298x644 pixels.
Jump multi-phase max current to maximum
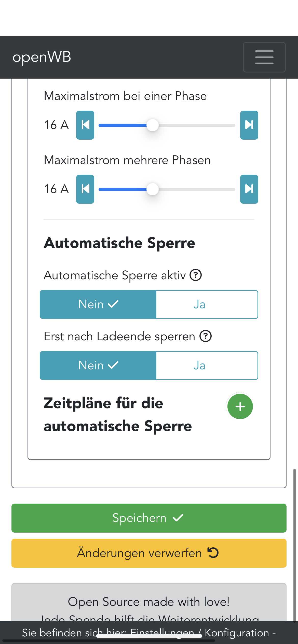(x=249, y=189)
